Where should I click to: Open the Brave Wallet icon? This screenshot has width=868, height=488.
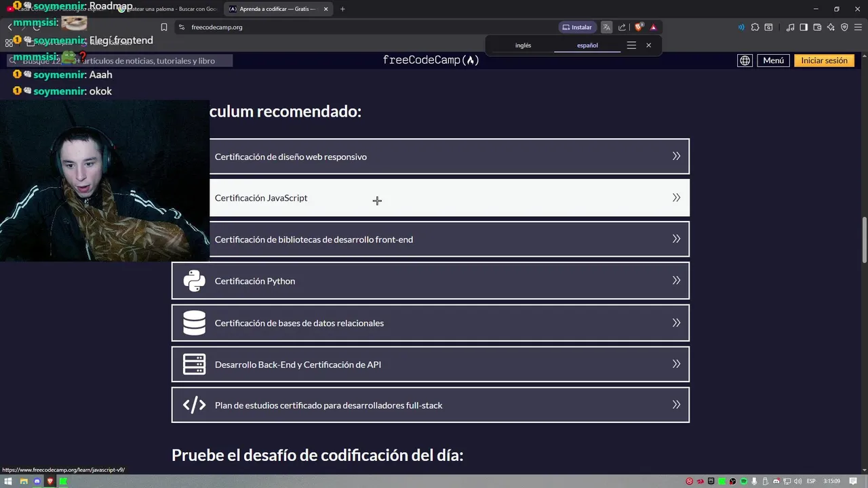point(817,27)
